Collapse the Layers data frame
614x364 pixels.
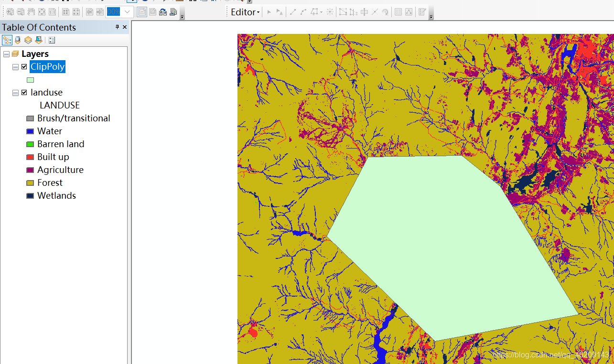(x=6, y=54)
